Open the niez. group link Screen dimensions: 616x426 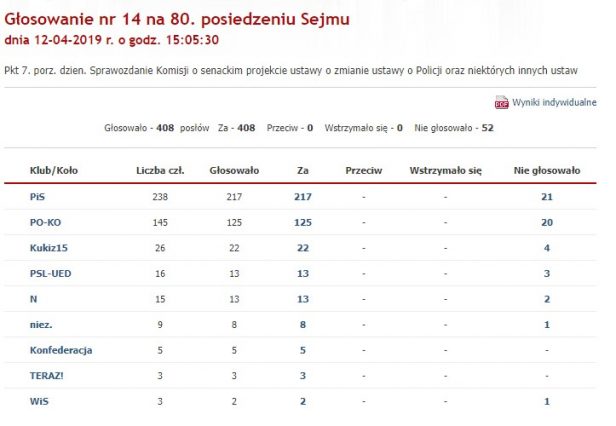click(41, 325)
